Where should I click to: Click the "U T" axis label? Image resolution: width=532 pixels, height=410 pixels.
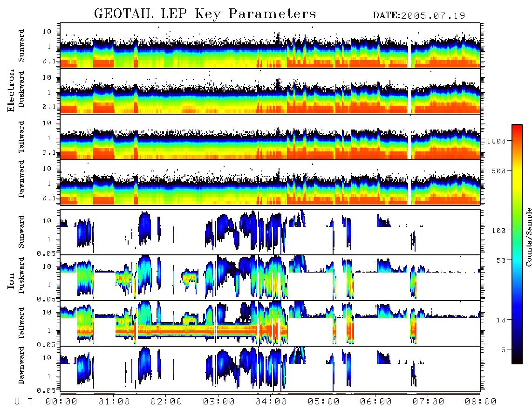tap(23, 402)
